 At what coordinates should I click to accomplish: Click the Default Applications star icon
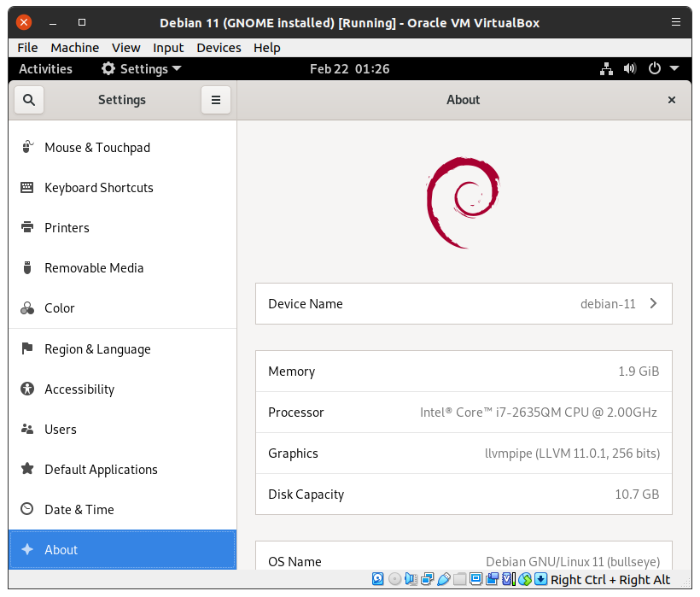coord(27,470)
